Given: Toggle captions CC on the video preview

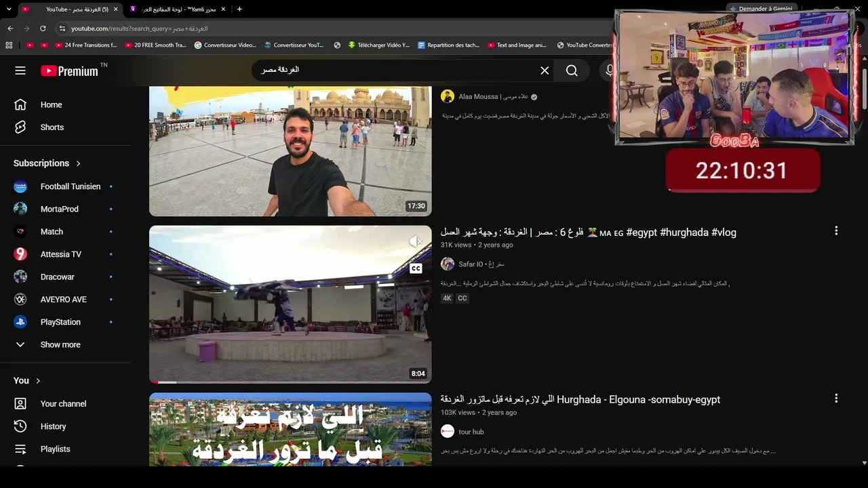Looking at the screenshot, I should click(x=416, y=268).
